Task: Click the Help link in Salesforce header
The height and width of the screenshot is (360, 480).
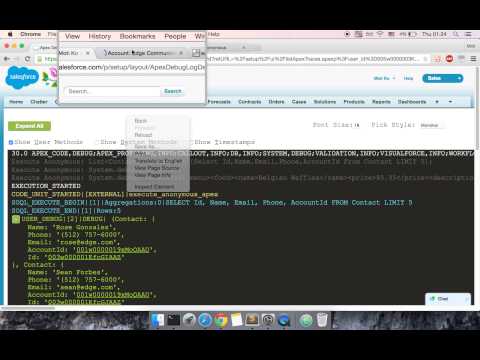Action: pos(408,78)
